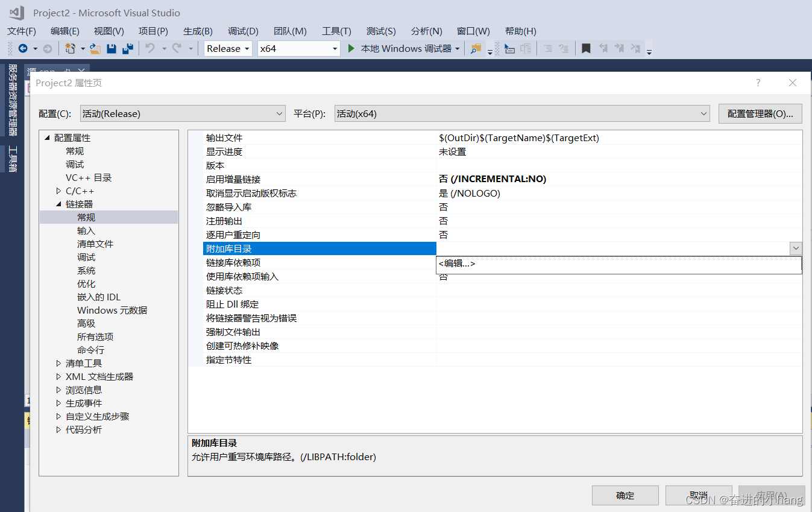Open the 项目(P) menu
This screenshot has width=812, height=512.
pos(153,31)
